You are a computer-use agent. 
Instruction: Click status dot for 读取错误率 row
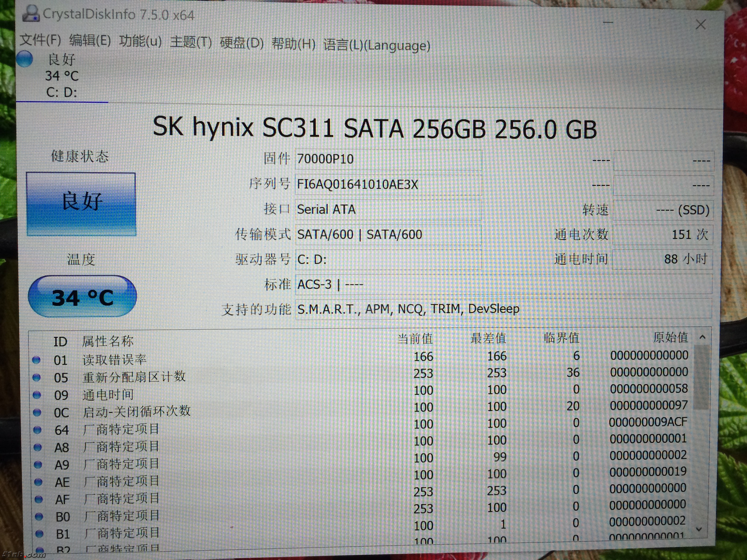point(36,360)
